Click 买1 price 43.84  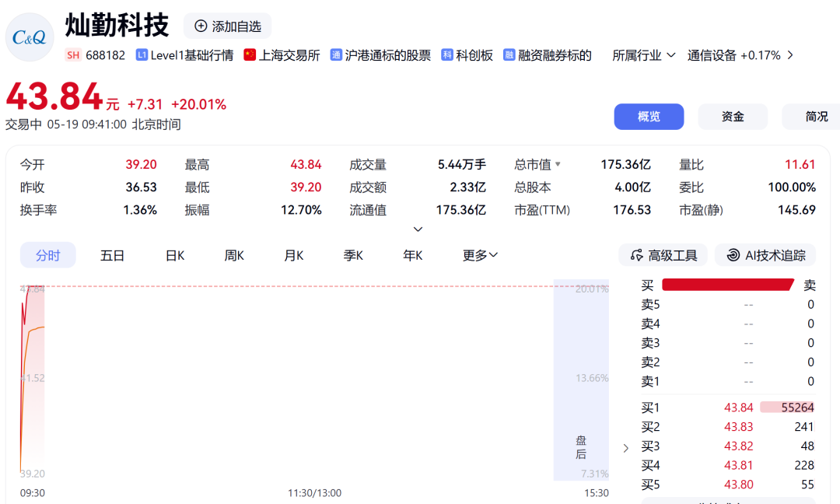coord(739,408)
